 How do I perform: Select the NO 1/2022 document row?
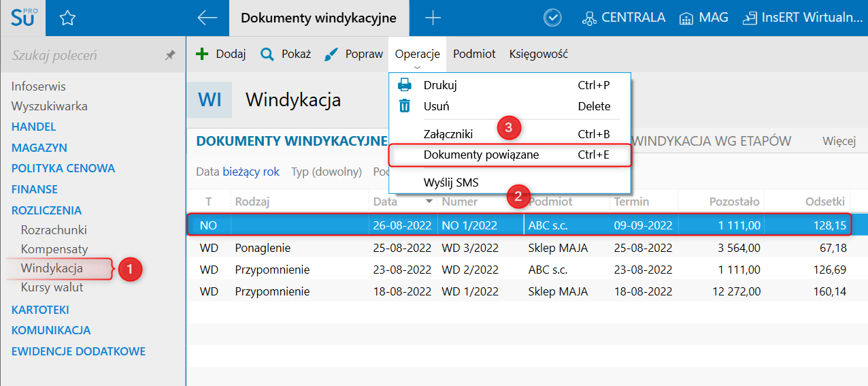point(520,225)
